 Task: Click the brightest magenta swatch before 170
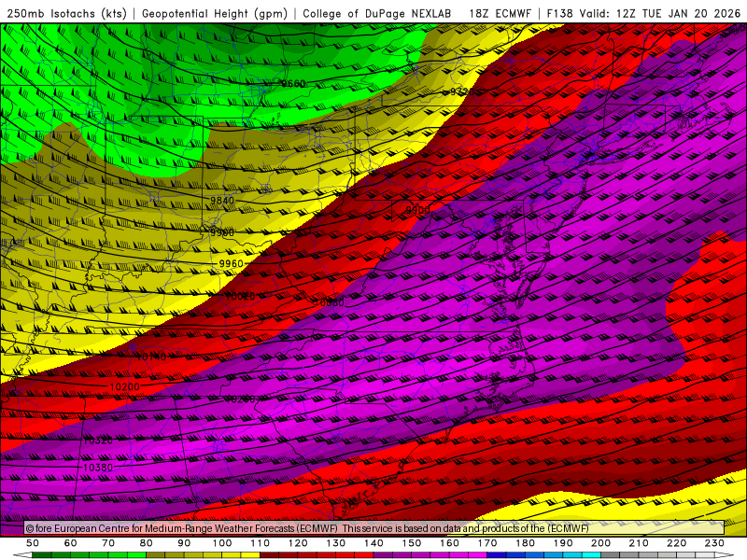coord(478,555)
